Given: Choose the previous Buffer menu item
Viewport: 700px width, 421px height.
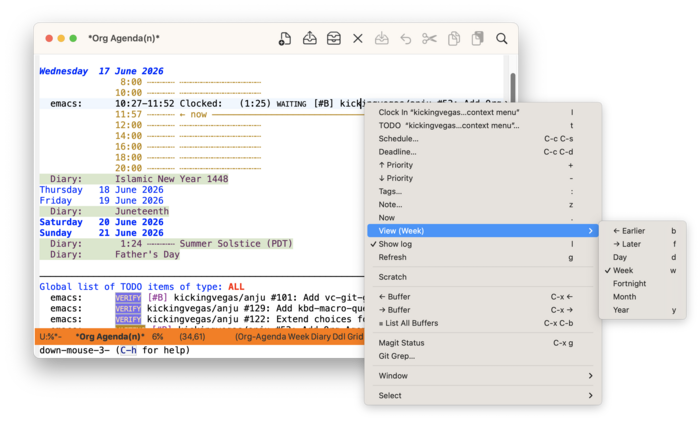Looking at the screenshot, I should tap(483, 297).
